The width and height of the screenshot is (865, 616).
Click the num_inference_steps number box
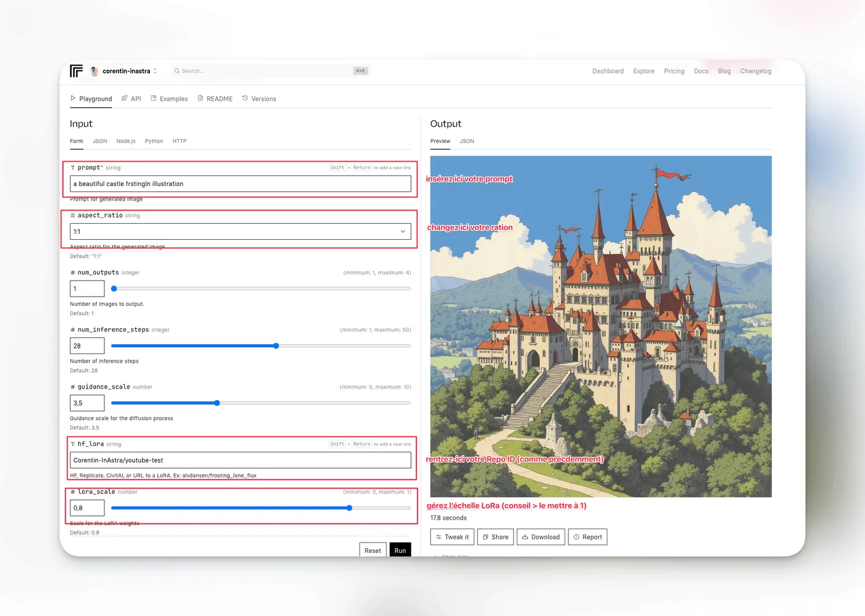87,346
